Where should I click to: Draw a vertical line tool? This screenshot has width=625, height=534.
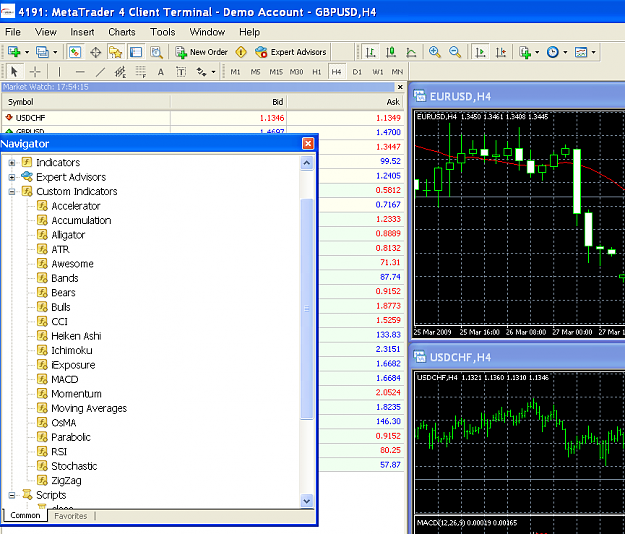[x=59, y=72]
